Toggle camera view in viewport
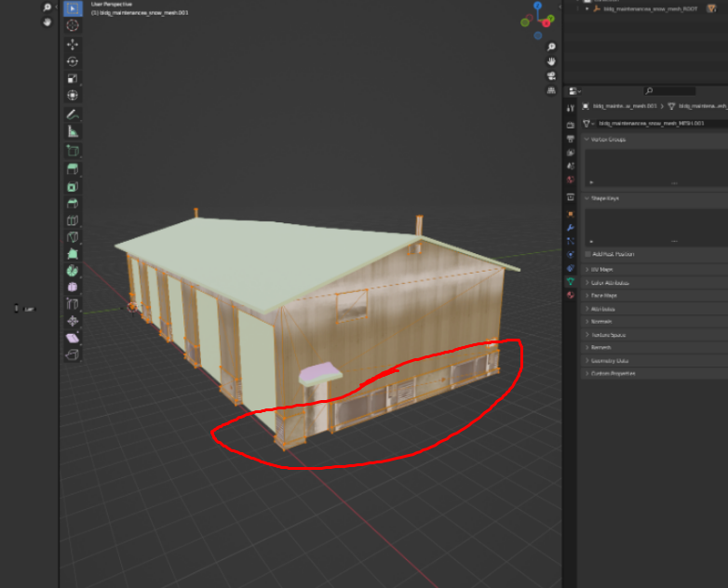 pyautogui.click(x=551, y=75)
